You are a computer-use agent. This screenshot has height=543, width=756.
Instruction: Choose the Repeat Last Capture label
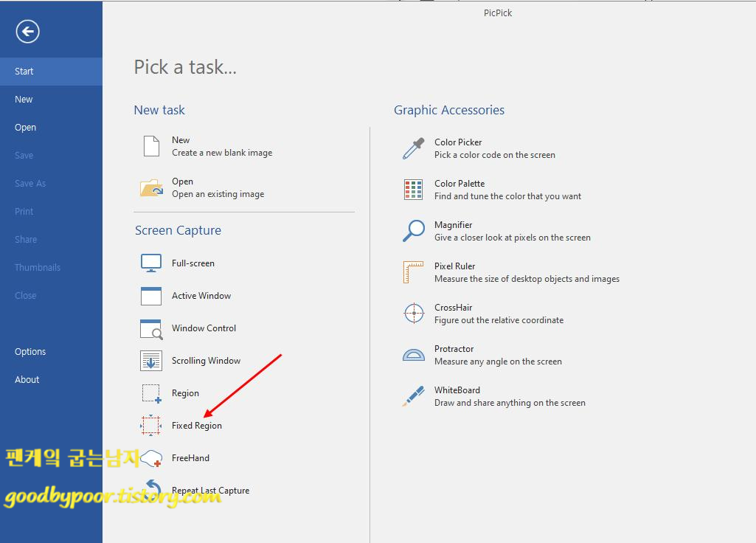(210, 491)
